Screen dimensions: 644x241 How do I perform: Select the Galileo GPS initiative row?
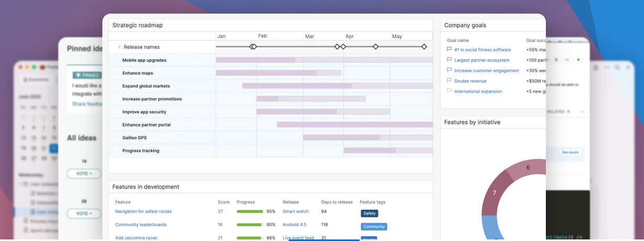pyautogui.click(x=134, y=138)
